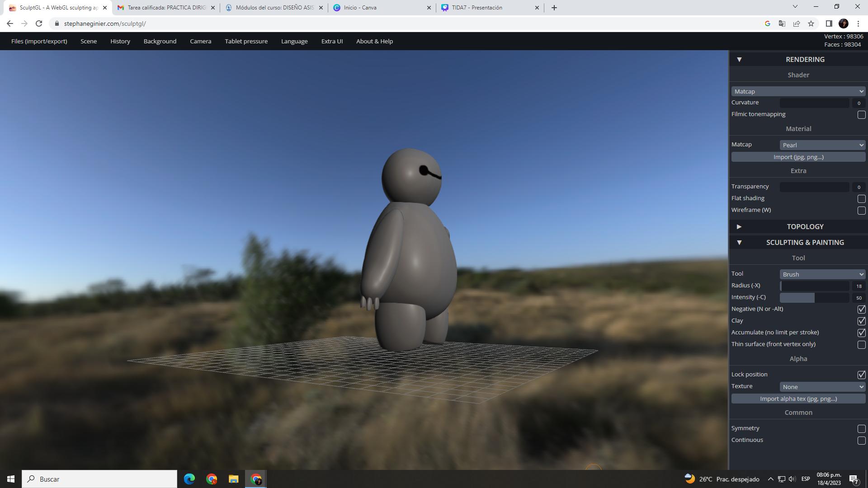Uncheck the Clay option

pos(861,321)
